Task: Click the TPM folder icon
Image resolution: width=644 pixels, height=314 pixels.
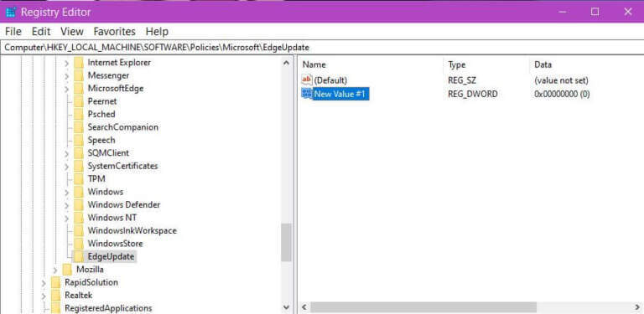Action: [x=79, y=179]
